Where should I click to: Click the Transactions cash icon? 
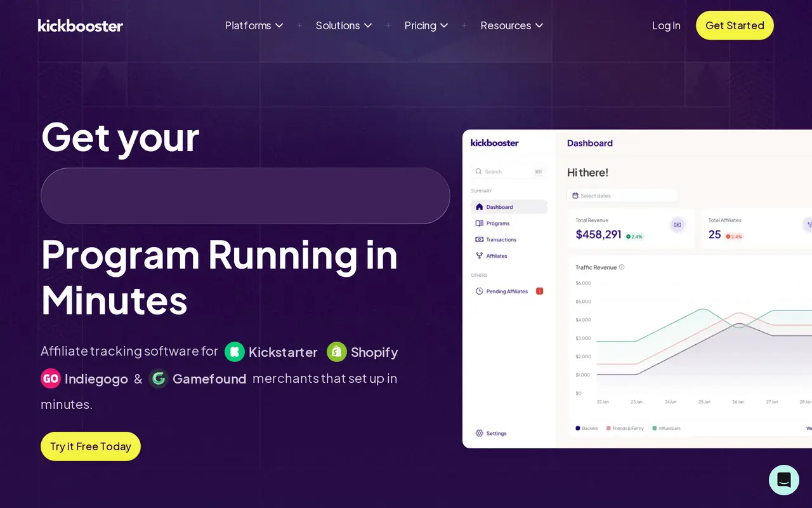tap(480, 239)
